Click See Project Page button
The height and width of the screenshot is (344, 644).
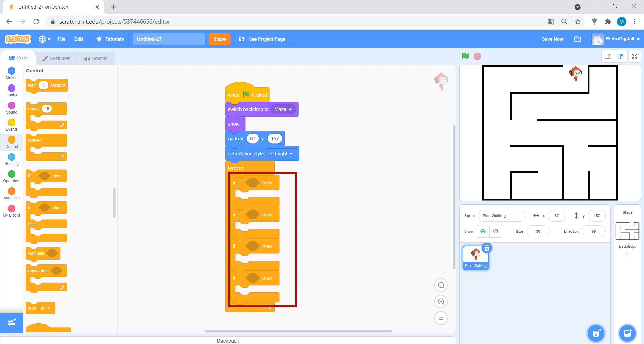(262, 39)
